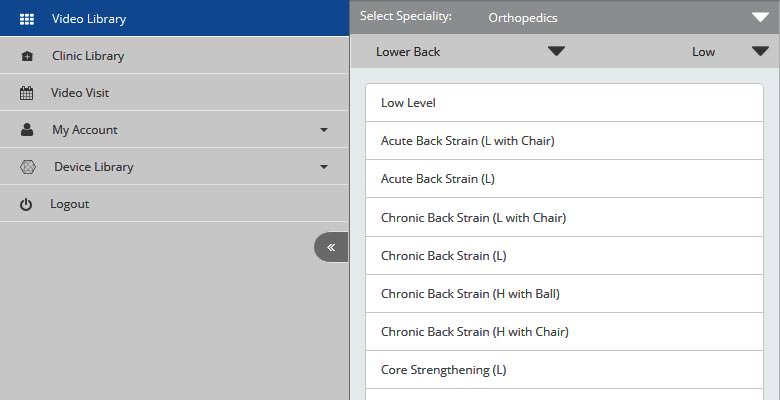This screenshot has width=780, height=400.
Task: Select Acute Back Strain (L) entry
Action: pyautogui.click(x=564, y=179)
